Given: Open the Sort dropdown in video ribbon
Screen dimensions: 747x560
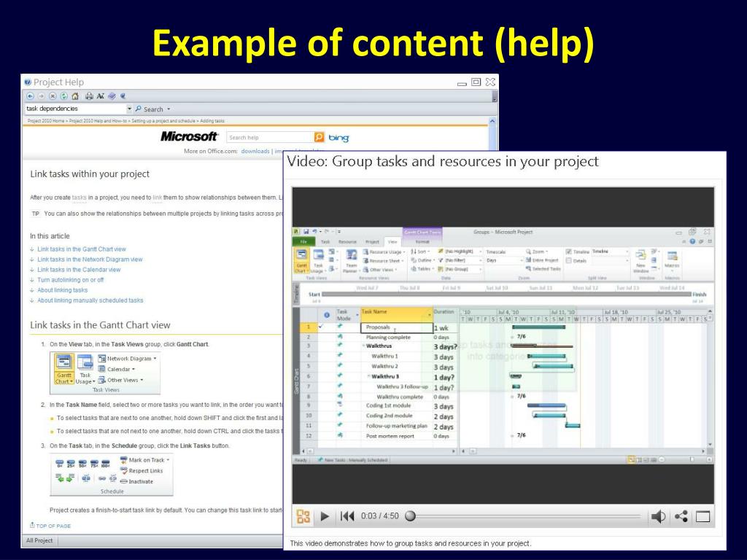Looking at the screenshot, I should click(x=421, y=252).
